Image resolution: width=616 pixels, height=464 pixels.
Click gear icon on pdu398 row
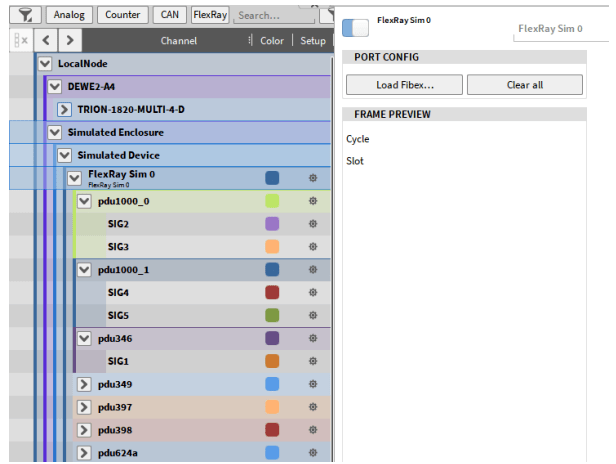(x=313, y=430)
